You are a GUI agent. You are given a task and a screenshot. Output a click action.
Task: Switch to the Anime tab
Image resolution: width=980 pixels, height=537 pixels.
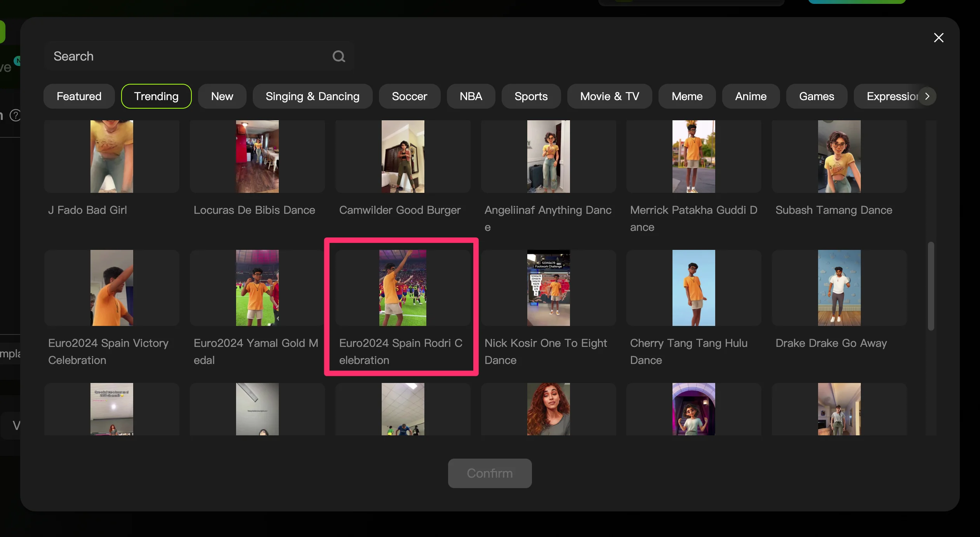pos(750,96)
